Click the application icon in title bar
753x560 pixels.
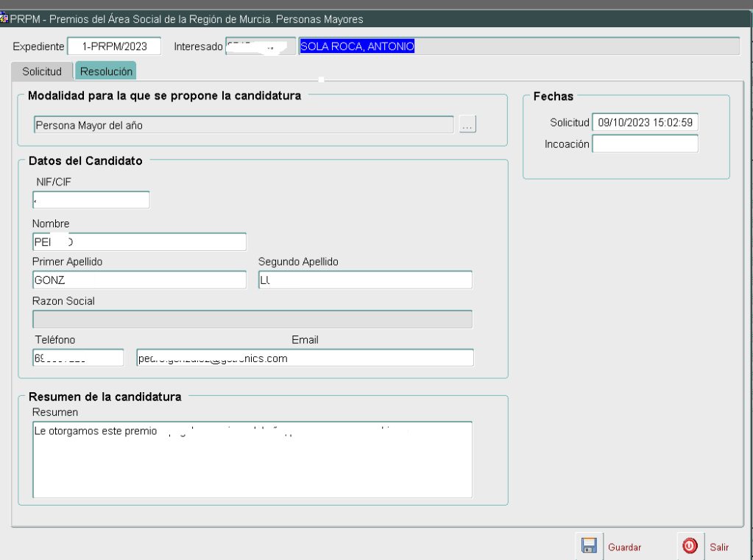(x=4, y=18)
